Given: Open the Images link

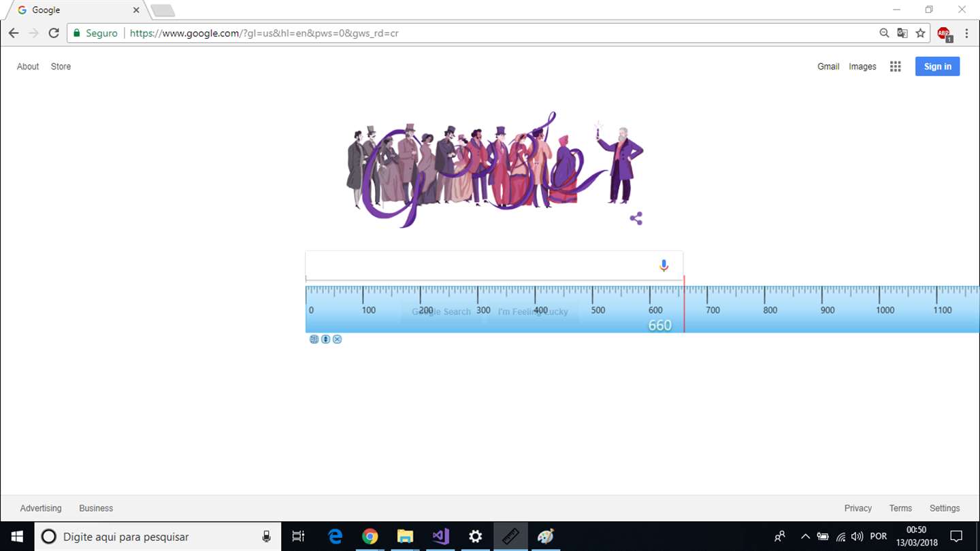Looking at the screenshot, I should coord(862,67).
